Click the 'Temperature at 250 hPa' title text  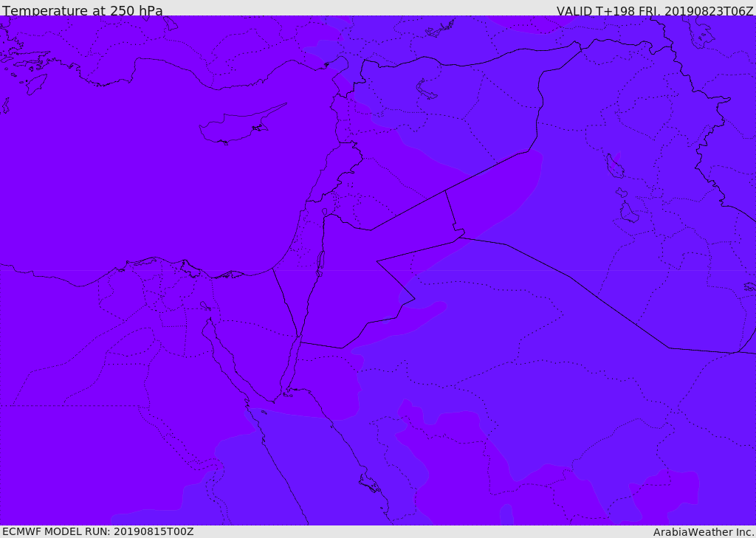[x=83, y=10]
